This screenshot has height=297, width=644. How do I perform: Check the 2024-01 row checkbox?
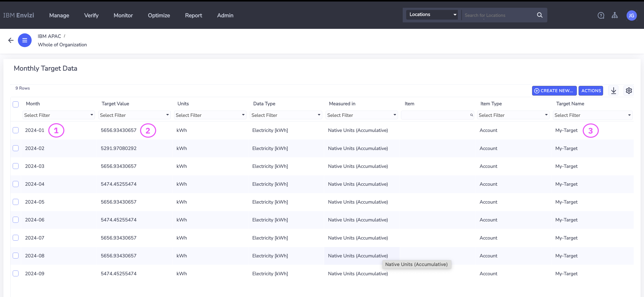coord(15,130)
